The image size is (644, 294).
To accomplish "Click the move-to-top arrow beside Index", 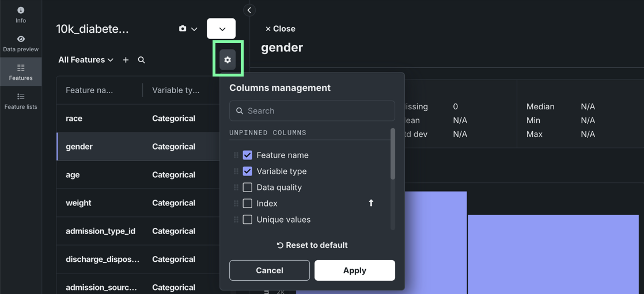I will tap(371, 203).
